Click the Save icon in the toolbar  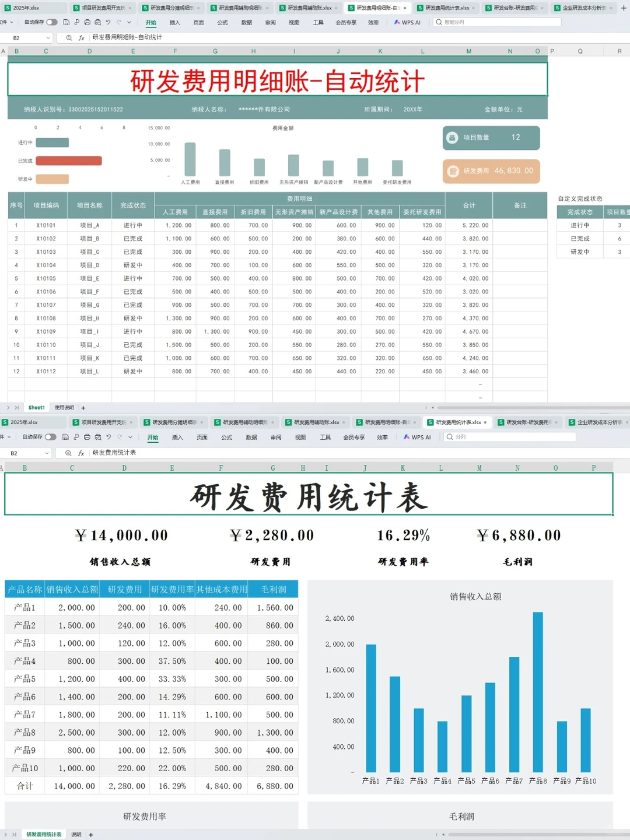66,22
